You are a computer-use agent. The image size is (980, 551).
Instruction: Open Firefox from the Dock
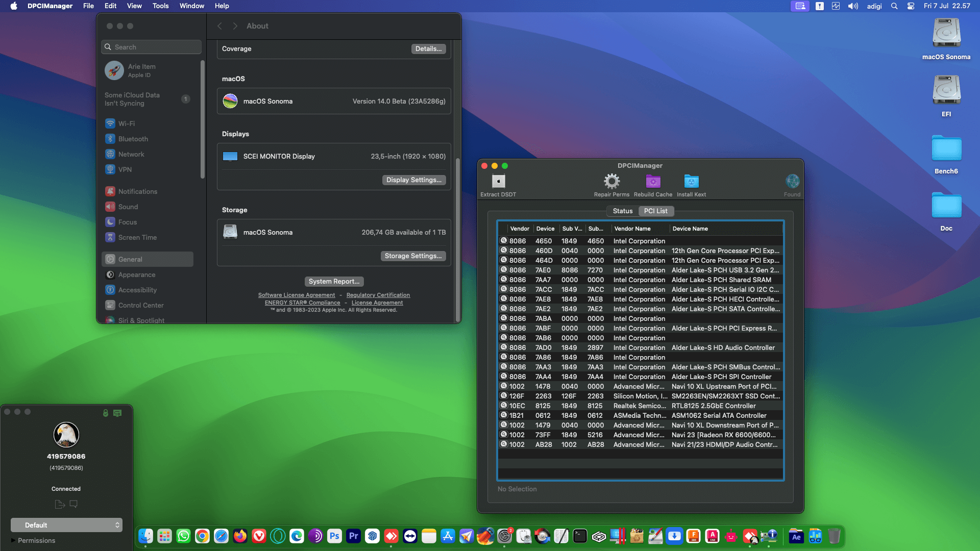(240, 536)
